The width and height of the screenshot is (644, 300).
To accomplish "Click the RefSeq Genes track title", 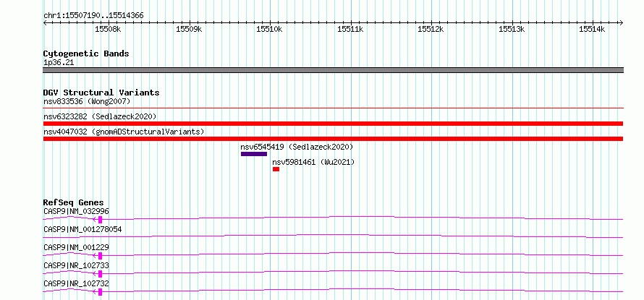I will [x=74, y=202].
